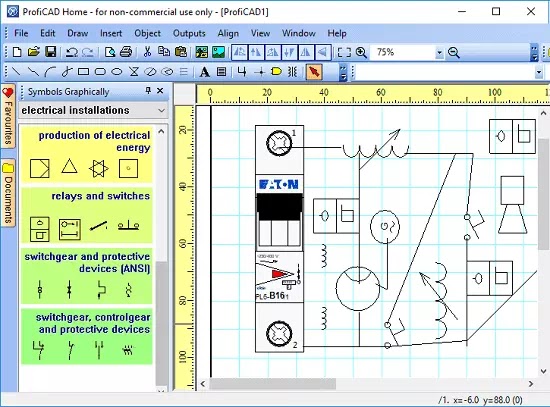This screenshot has height=407, width=550.
Task: Open the Insert menu
Action: point(111,33)
